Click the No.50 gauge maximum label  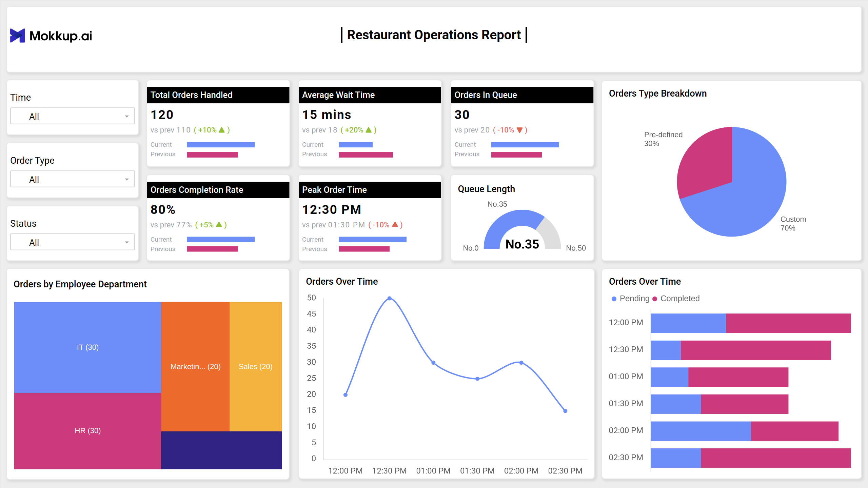pos(576,248)
